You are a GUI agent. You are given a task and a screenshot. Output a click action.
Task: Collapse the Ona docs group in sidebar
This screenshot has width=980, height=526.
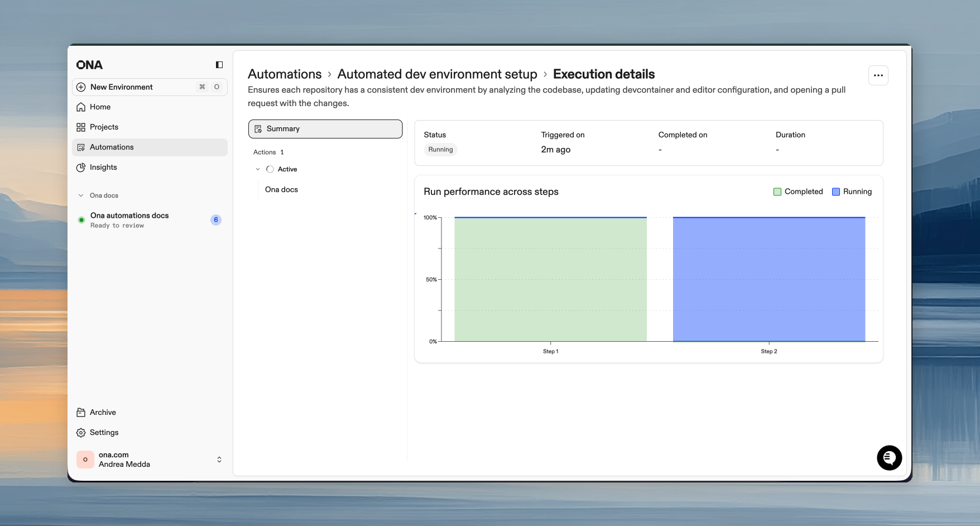click(x=81, y=195)
